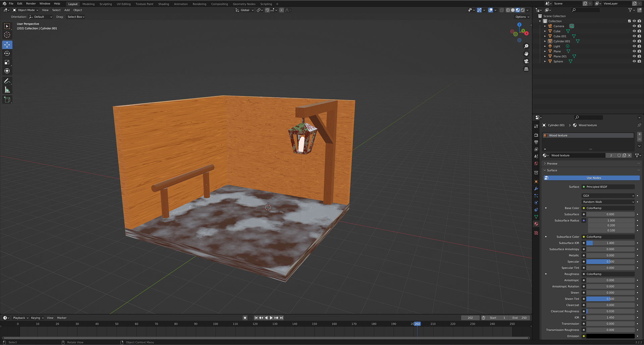Open the GGX distribution dropdown
The width and height of the screenshot is (644, 345).
(608, 196)
